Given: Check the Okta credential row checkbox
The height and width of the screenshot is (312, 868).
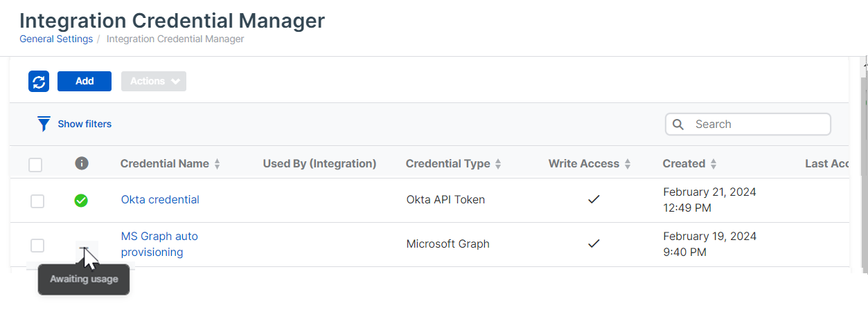Looking at the screenshot, I should click(37, 201).
